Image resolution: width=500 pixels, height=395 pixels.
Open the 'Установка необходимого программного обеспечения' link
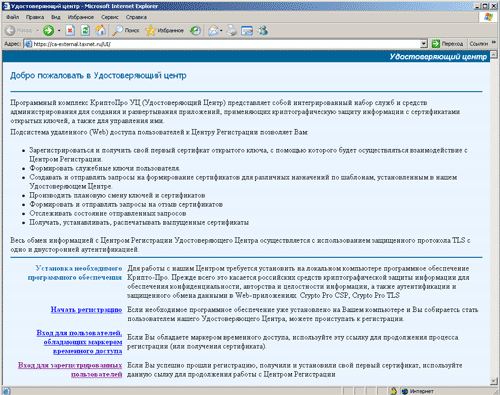75,273
